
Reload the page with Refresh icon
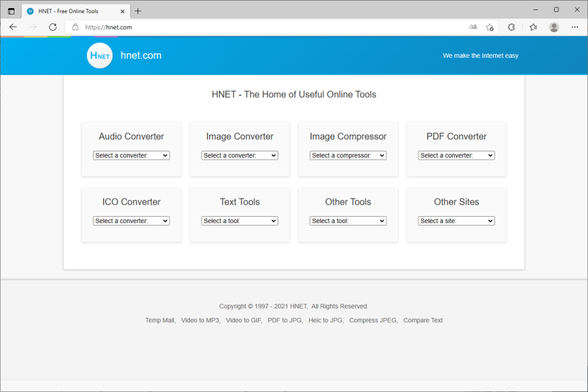53,27
